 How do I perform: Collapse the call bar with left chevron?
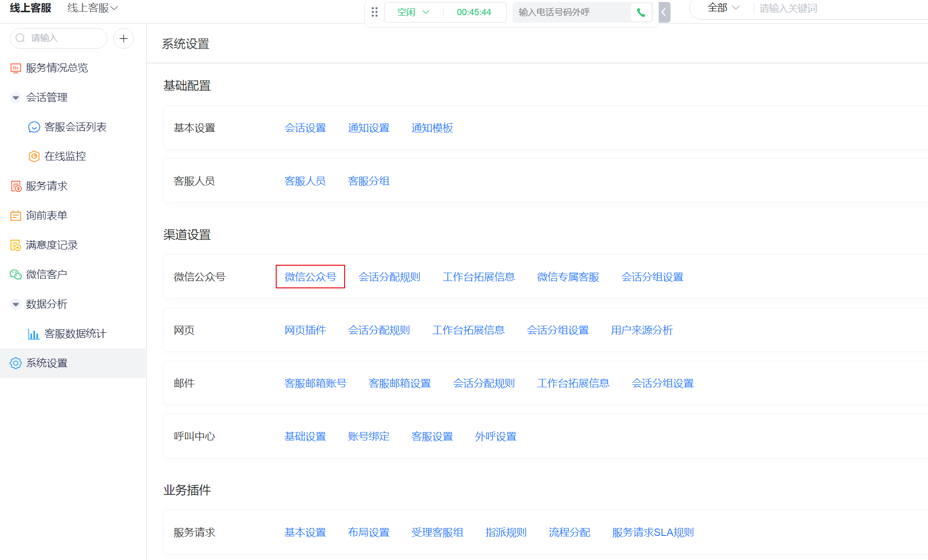(x=664, y=12)
